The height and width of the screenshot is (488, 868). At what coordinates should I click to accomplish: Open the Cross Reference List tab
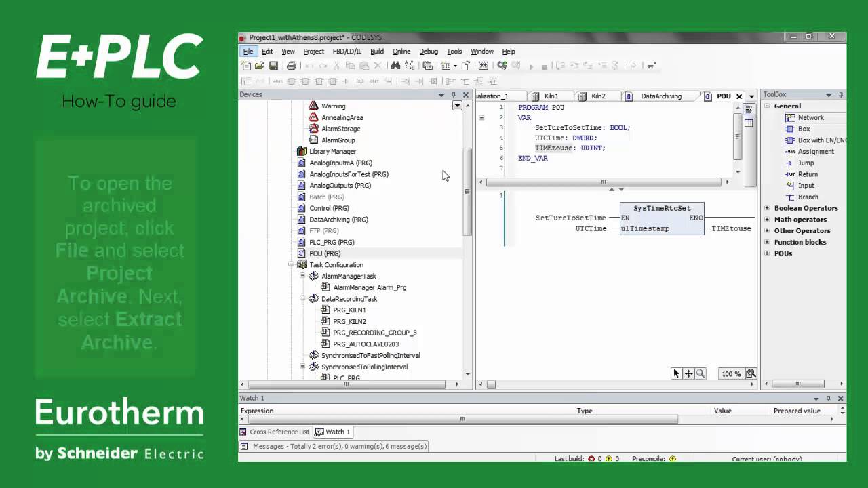click(x=274, y=432)
